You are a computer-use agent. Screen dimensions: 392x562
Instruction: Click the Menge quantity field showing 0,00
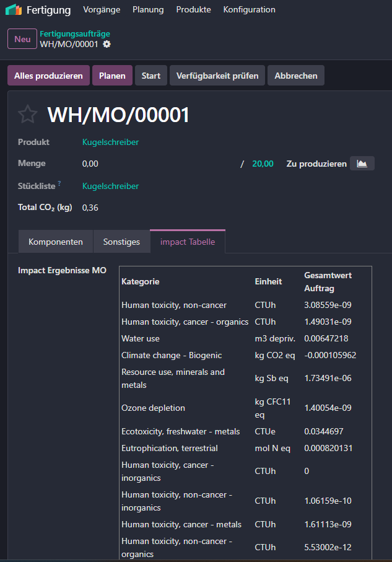coord(90,164)
